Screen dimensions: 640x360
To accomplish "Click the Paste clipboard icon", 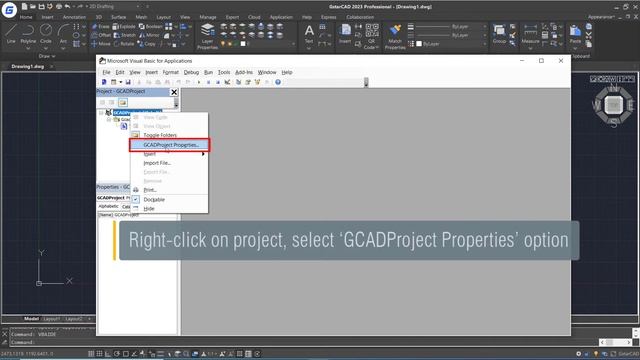I will point(575,33).
